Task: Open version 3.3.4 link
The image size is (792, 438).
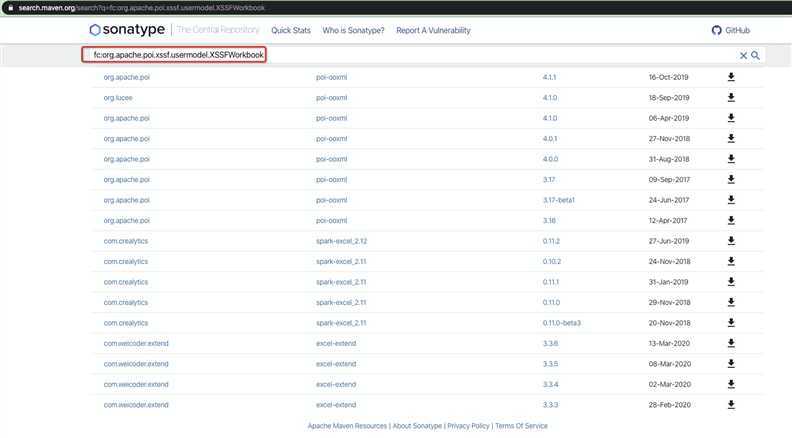Action: coord(551,384)
